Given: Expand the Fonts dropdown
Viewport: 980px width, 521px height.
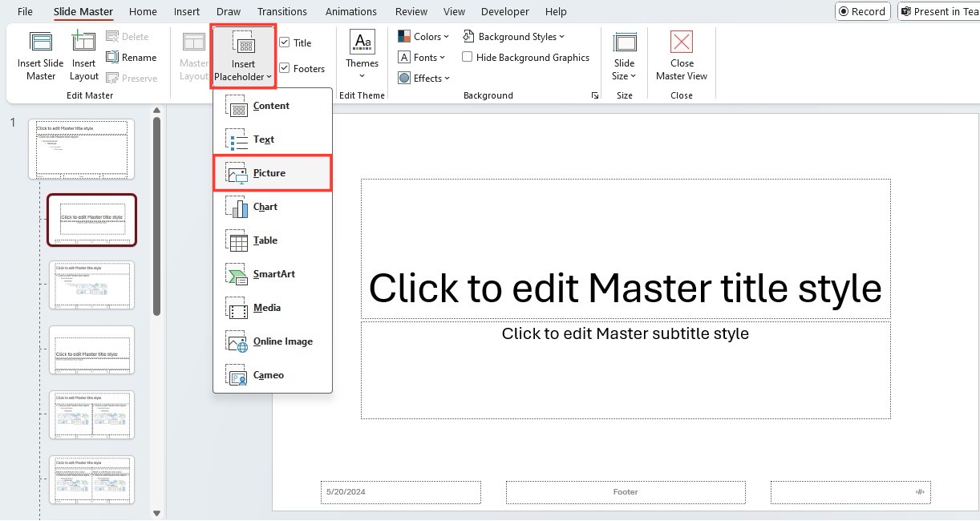Looking at the screenshot, I should click(x=423, y=58).
